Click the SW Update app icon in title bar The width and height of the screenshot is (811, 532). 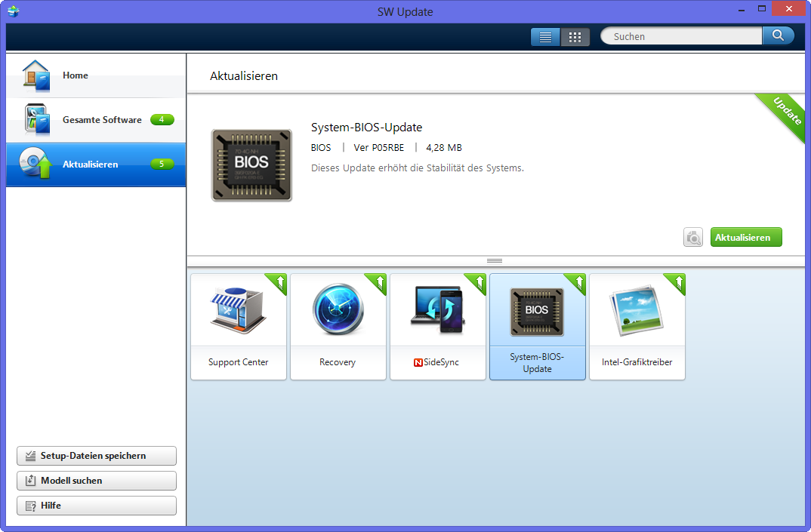14,11
